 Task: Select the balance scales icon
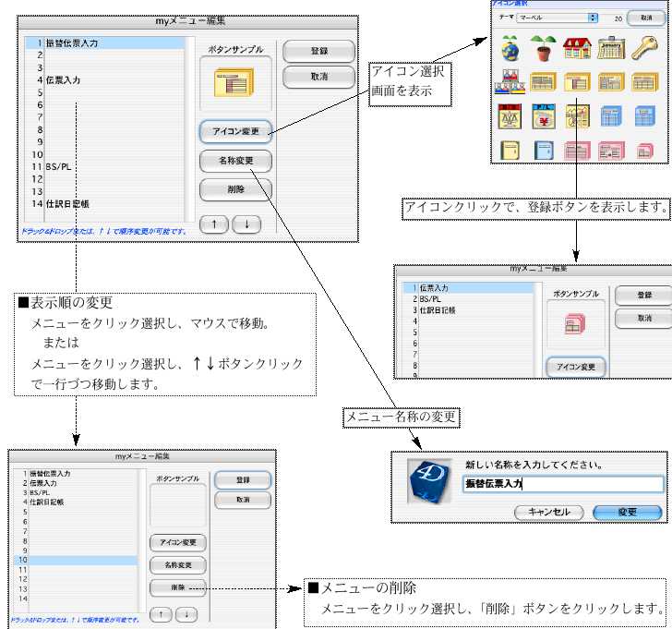[x=509, y=115]
